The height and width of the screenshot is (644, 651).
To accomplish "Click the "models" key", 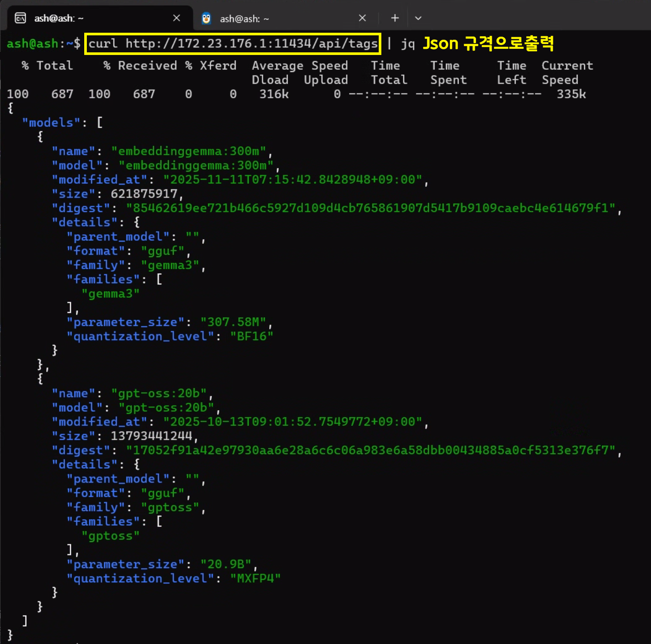I will pos(51,123).
